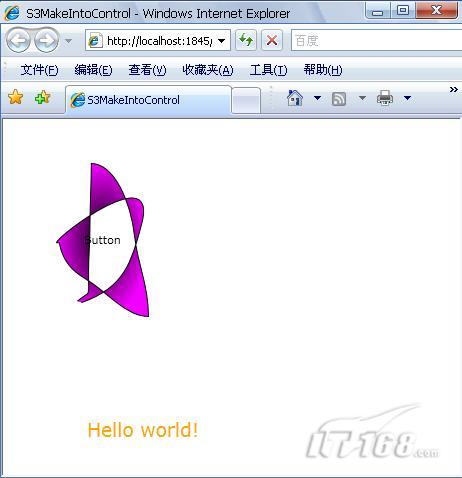Expand the Print options dropdown arrow
This screenshot has height=478, width=462.
pos(407,98)
